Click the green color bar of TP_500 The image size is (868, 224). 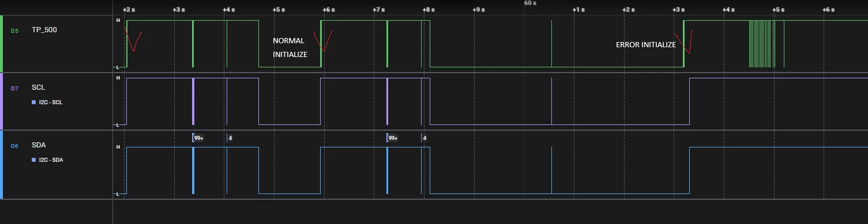[2, 44]
